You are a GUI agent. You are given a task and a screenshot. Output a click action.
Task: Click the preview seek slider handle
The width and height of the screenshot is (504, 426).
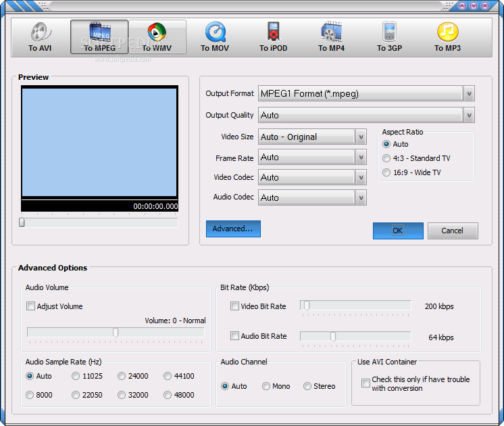pyautogui.click(x=22, y=222)
